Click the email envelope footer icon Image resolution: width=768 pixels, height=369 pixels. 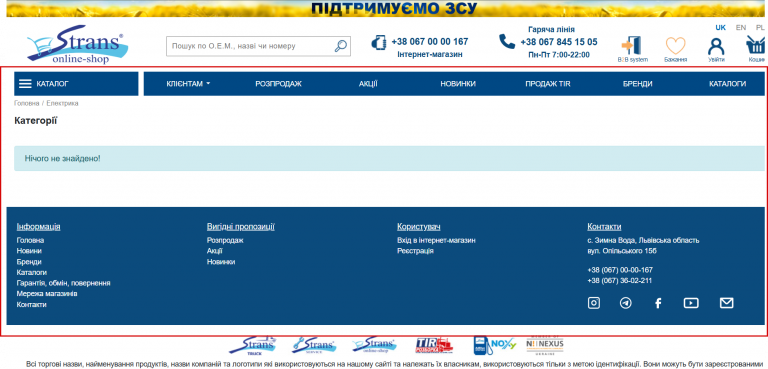point(727,303)
